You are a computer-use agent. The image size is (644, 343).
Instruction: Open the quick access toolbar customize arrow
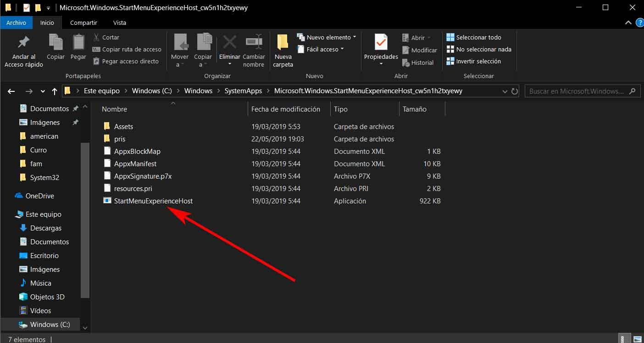48,8
